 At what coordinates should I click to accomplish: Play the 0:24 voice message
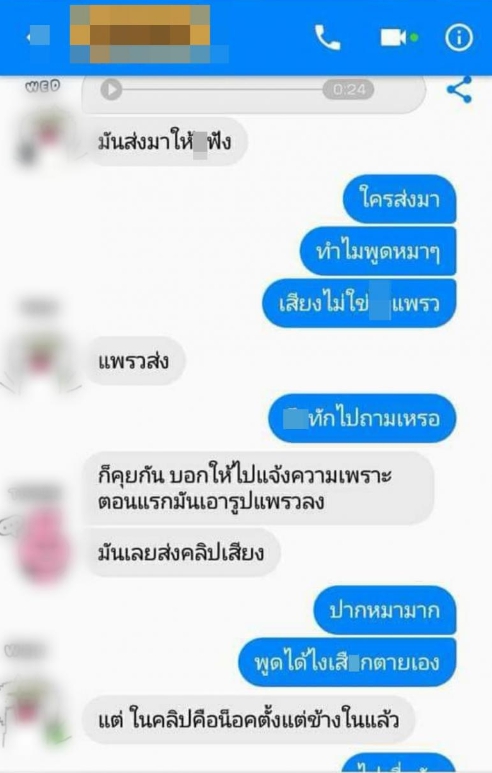click(x=111, y=90)
